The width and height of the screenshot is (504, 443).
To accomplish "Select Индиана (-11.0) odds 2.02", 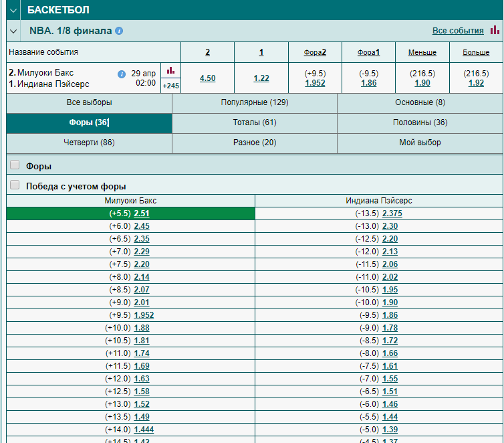I will tap(390, 277).
